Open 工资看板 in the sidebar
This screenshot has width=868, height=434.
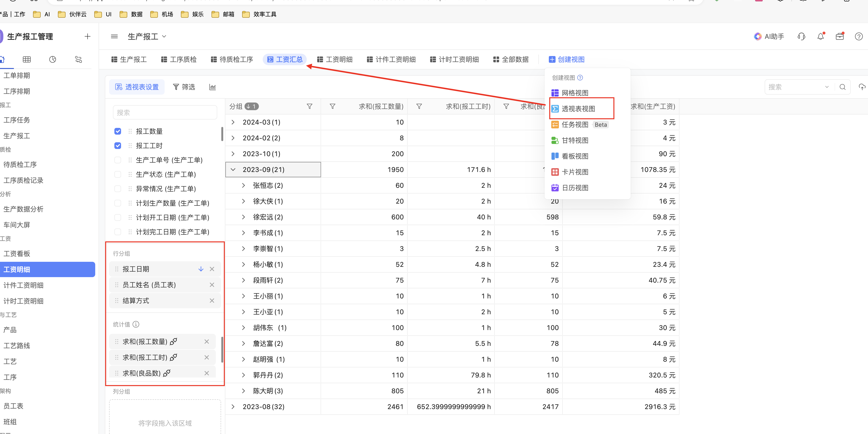click(17, 254)
